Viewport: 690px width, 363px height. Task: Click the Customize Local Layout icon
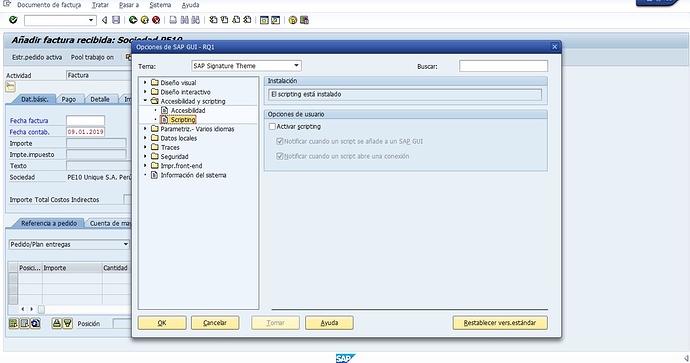304,20
